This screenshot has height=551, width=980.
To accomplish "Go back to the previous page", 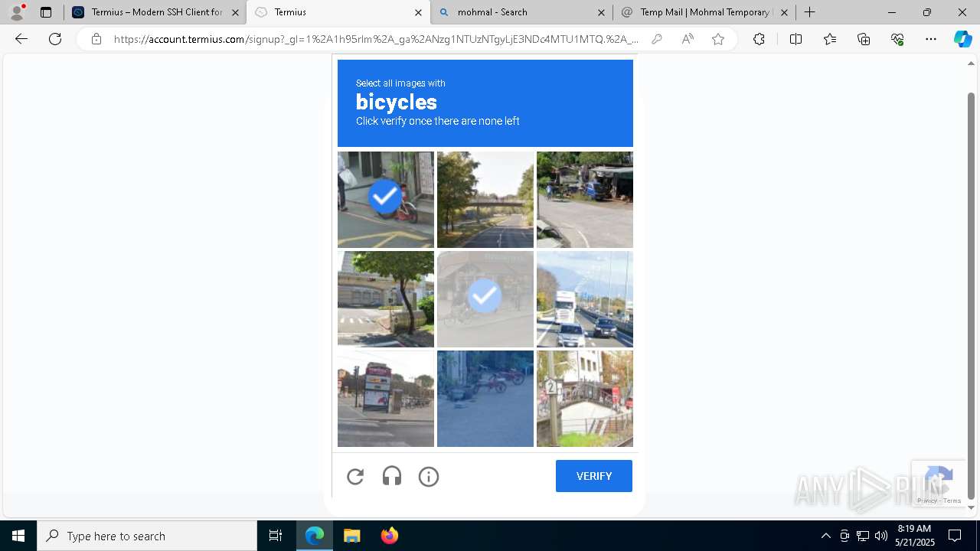I will click(21, 39).
